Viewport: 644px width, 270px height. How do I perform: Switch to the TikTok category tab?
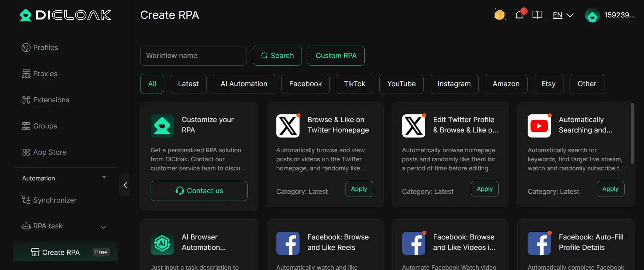(354, 84)
